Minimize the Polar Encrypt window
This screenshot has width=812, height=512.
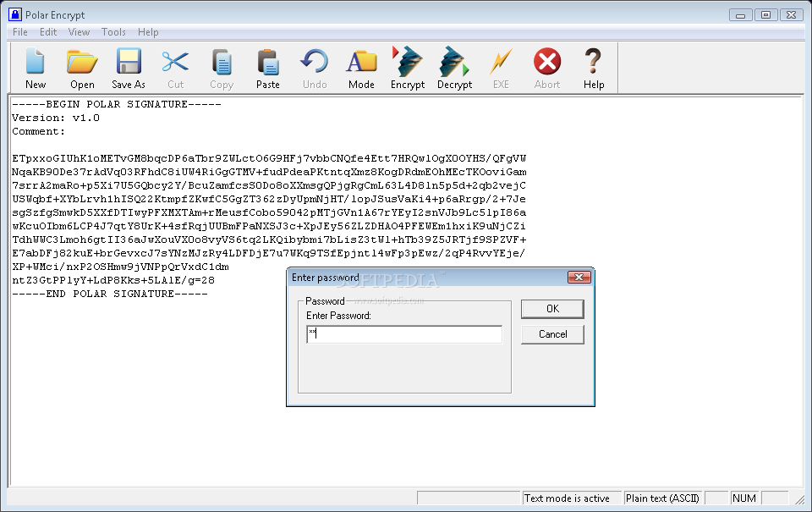coord(741,15)
